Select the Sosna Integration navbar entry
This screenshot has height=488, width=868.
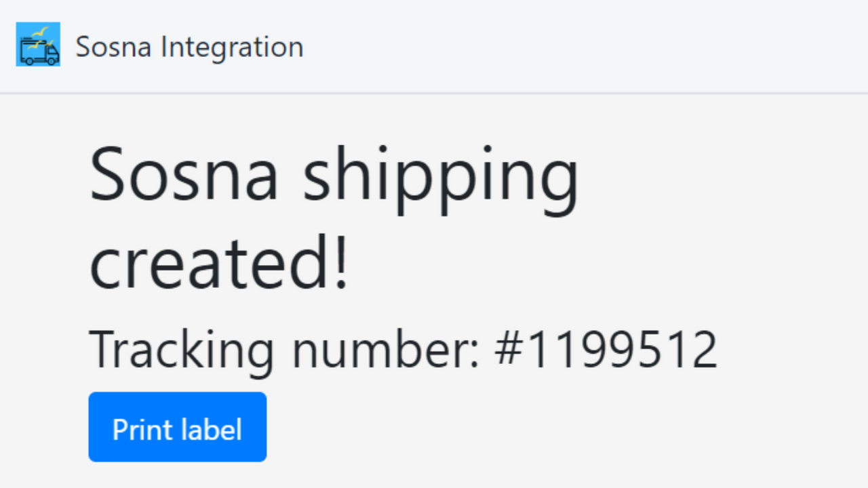(189, 46)
